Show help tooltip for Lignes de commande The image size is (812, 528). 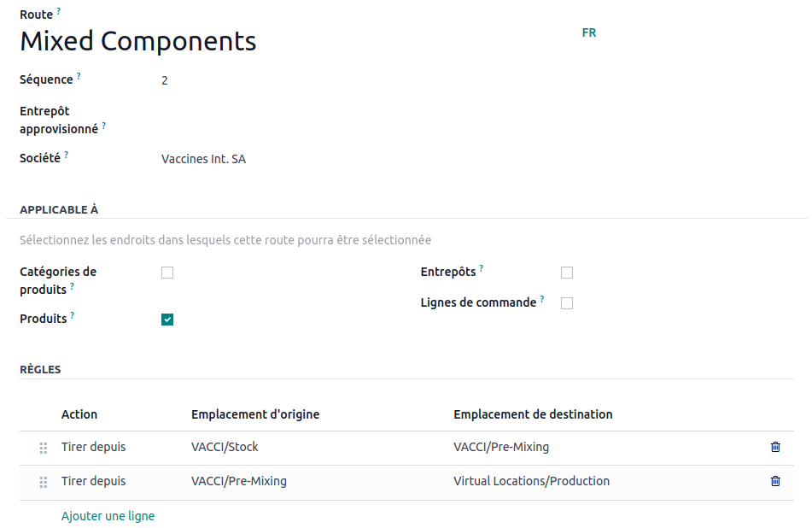542,299
